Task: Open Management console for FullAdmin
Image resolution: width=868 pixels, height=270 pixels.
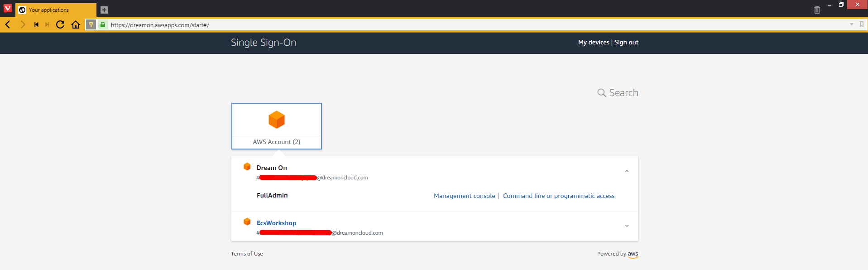Action: [x=465, y=196]
